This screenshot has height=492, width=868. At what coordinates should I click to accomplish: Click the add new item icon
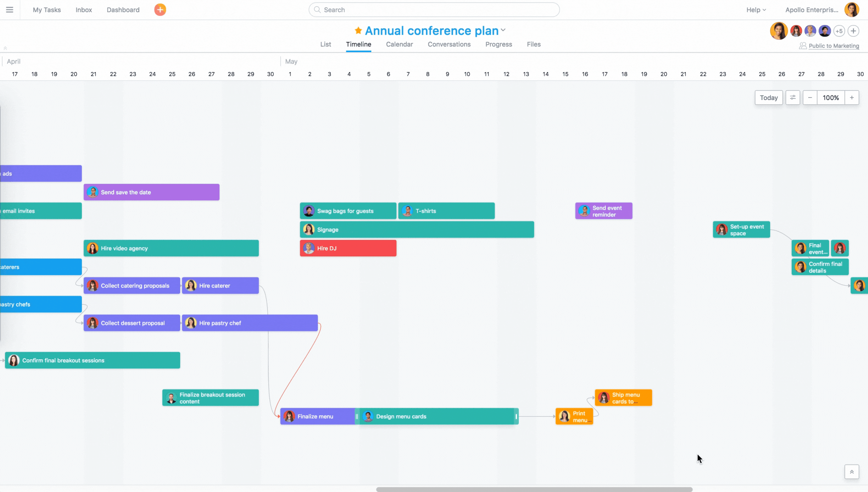point(160,10)
